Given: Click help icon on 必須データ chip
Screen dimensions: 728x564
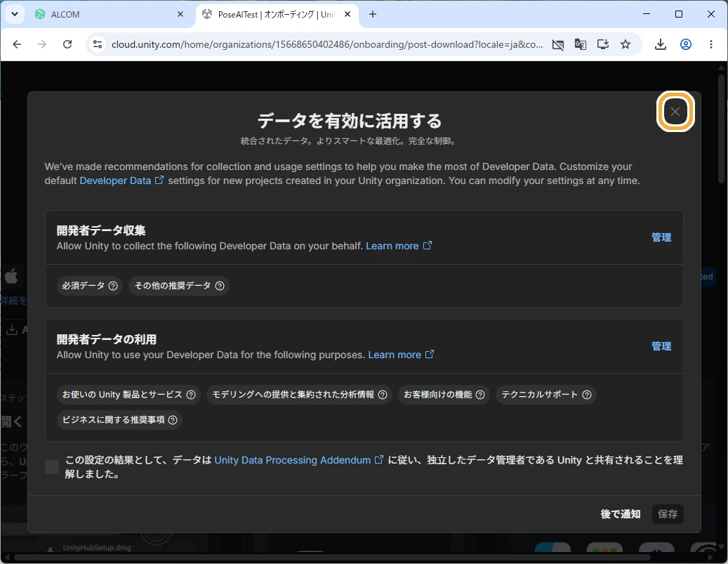Looking at the screenshot, I should pos(113,286).
